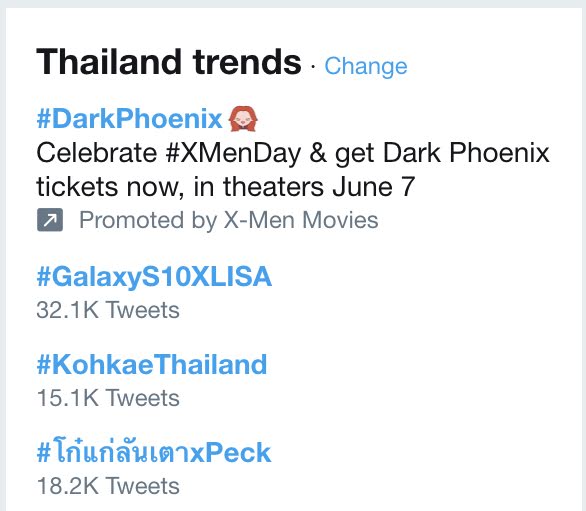Click the 15.1K Tweets count
The height and width of the screenshot is (511, 586).
coord(108,398)
